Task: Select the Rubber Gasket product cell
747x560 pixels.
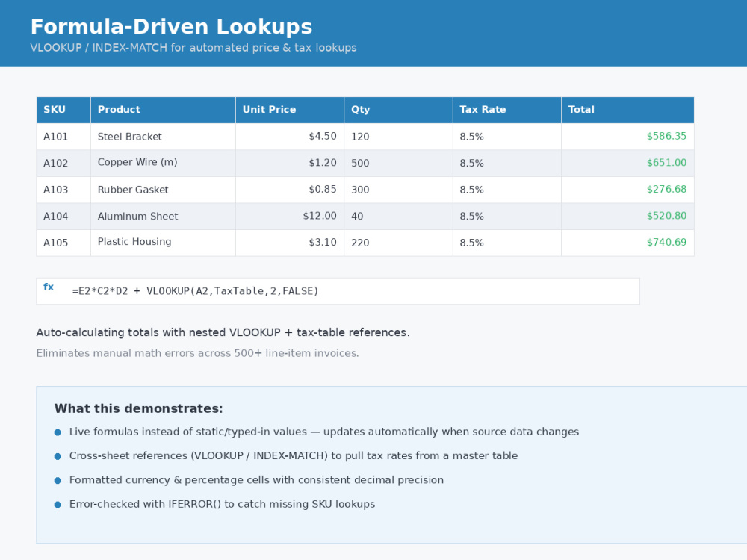Action: click(x=164, y=190)
